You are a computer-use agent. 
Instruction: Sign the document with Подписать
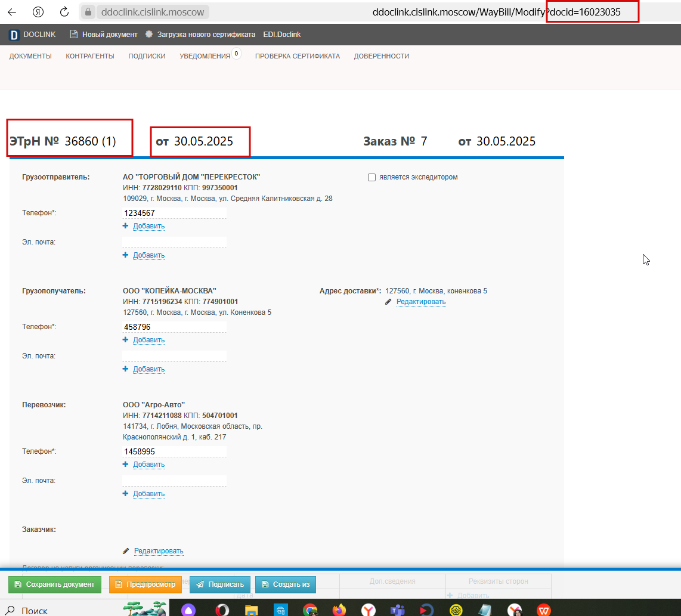click(220, 584)
